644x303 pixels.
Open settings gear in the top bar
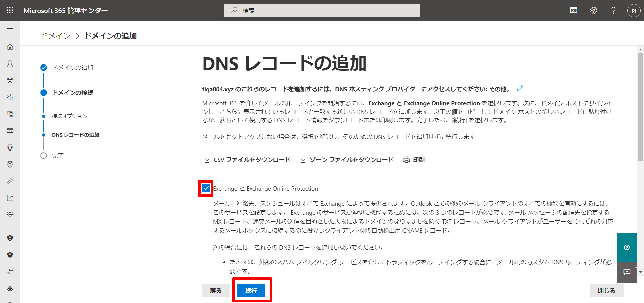594,10
